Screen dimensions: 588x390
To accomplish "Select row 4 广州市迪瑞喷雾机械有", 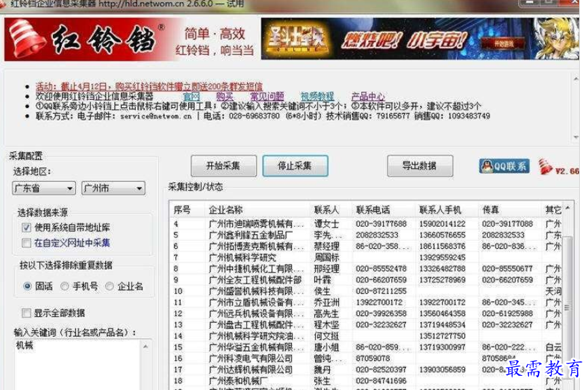I will click(366, 224).
